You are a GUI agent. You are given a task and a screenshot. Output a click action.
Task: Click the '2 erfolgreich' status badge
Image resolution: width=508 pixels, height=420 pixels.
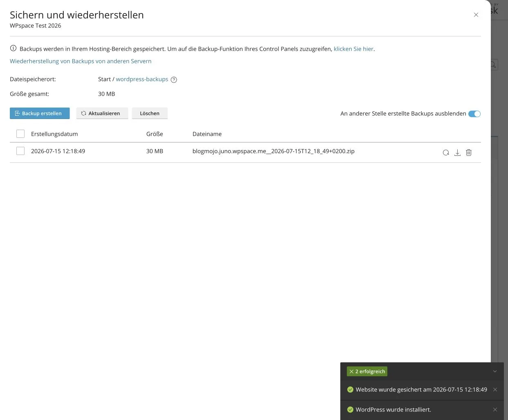367,371
